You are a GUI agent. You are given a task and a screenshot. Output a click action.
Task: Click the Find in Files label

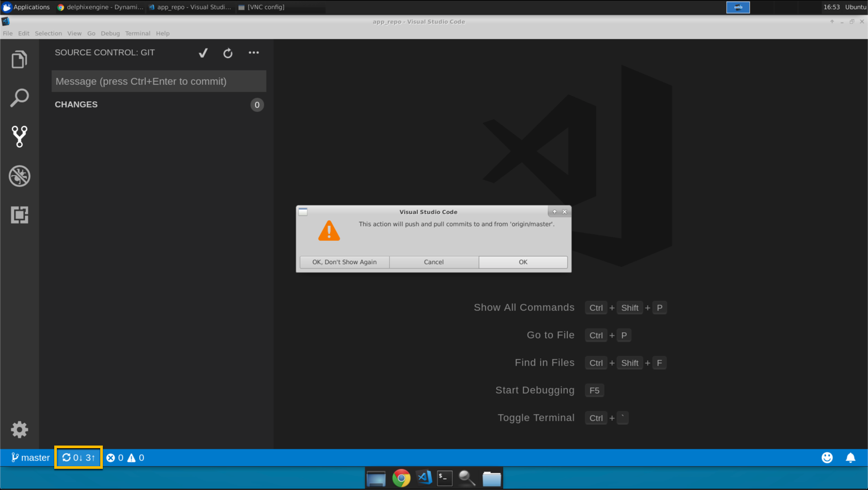(545, 363)
